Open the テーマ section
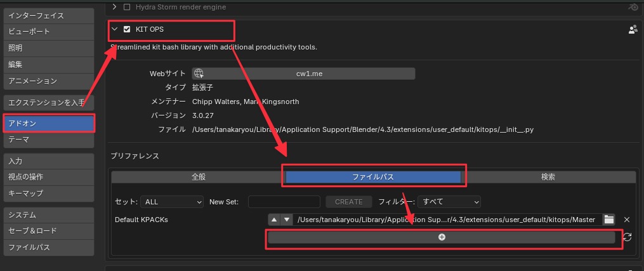 pyautogui.click(x=49, y=140)
